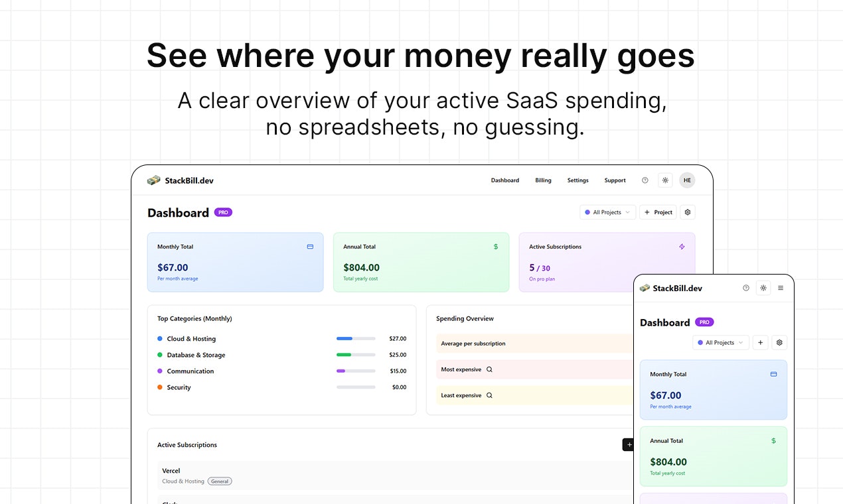Click the plus button in mobile dashboard
This screenshot has height=504, width=843.
coord(761,343)
